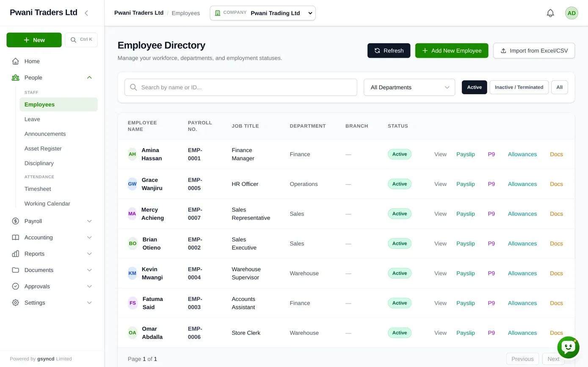Open the All Departments dropdown
This screenshot has height=367, width=588.
[x=409, y=87]
